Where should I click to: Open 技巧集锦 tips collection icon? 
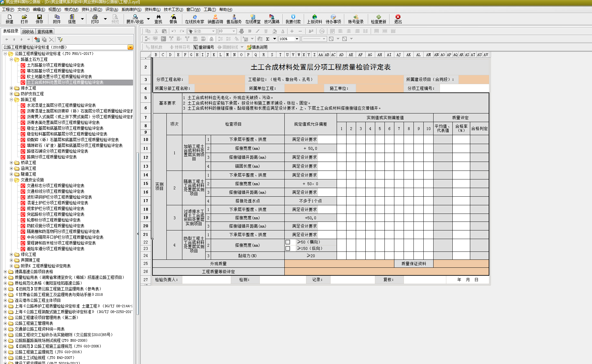point(272,19)
